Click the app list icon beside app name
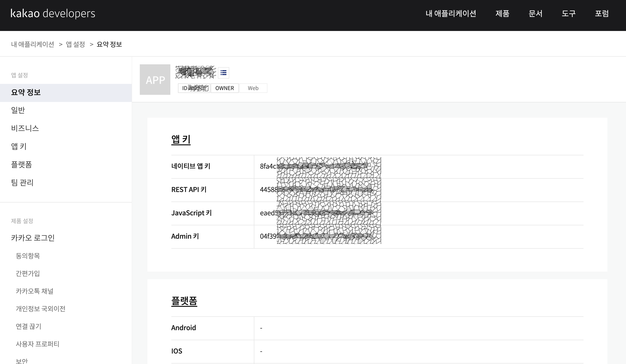Viewport: 626px width, 364px height. 223,73
